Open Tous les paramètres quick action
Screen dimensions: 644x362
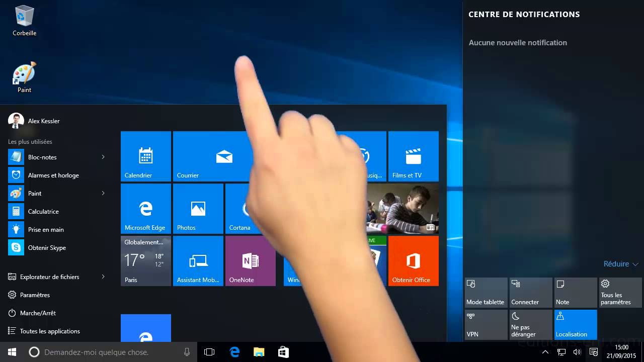coord(620,293)
